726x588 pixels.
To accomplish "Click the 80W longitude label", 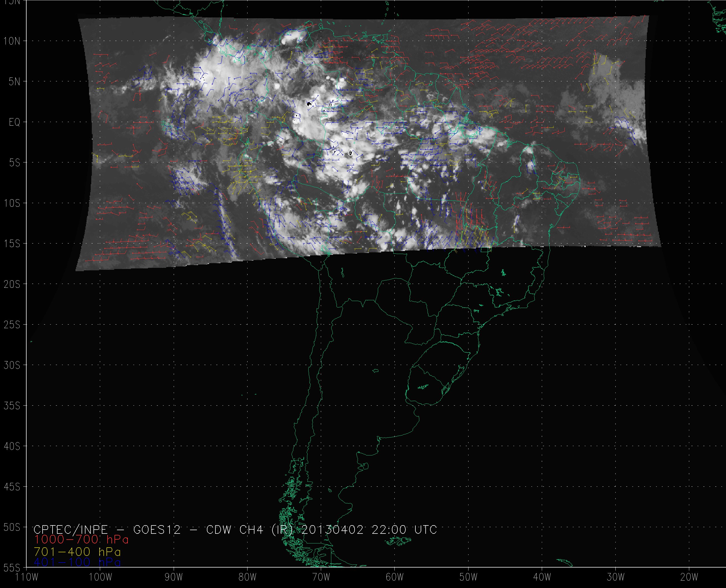I will (248, 577).
